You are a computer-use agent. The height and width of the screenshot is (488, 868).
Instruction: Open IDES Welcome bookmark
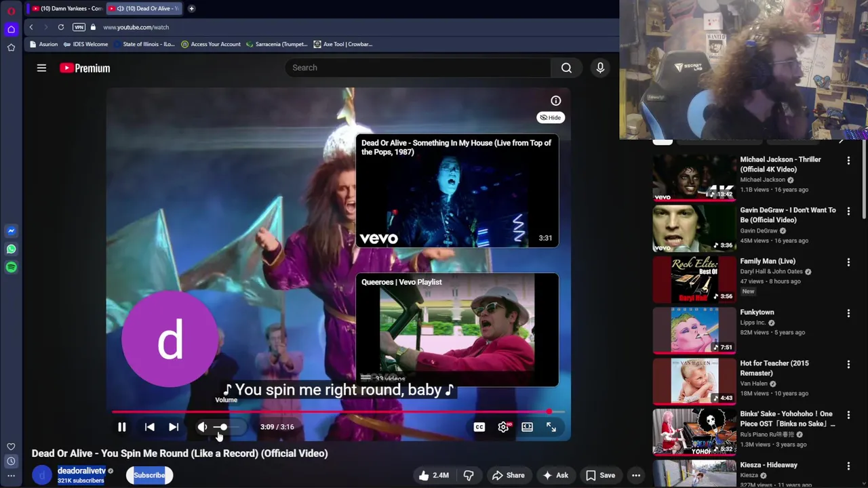tap(86, 44)
